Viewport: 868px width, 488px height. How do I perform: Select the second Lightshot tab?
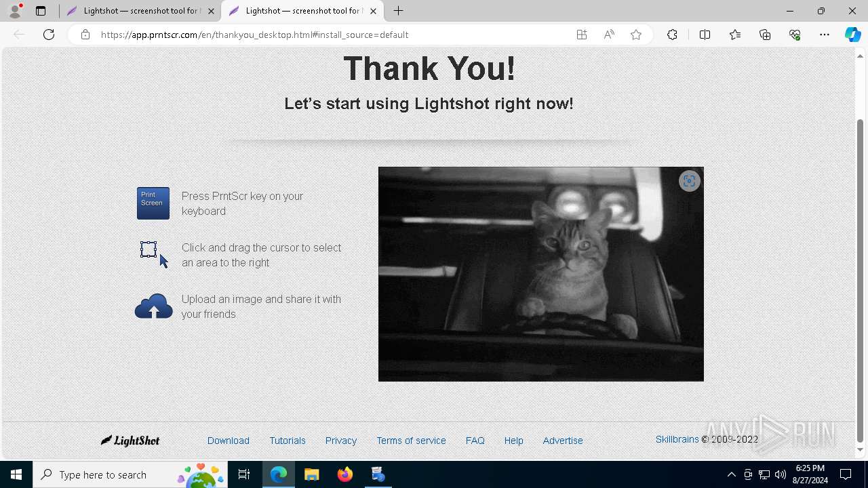302,11
